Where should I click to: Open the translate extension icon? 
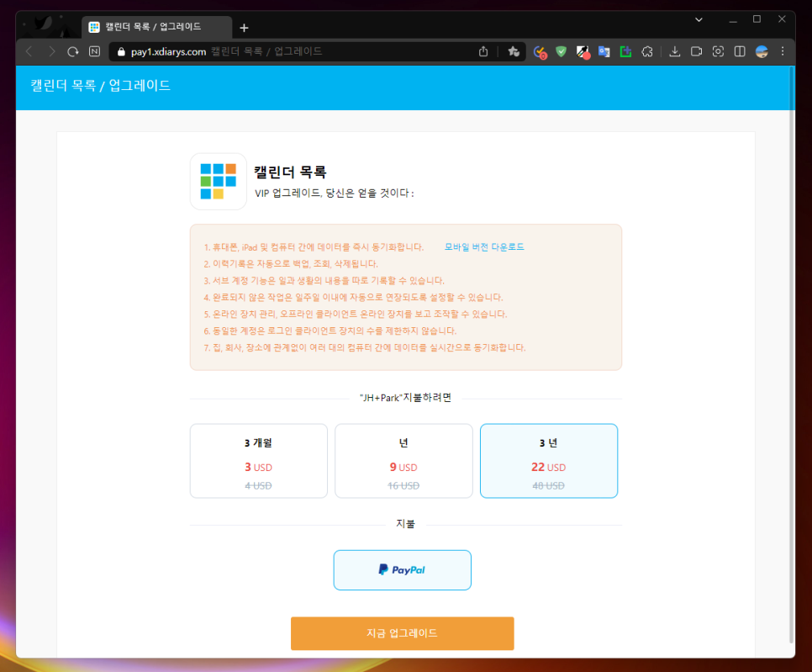pyautogui.click(x=604, y=51)
